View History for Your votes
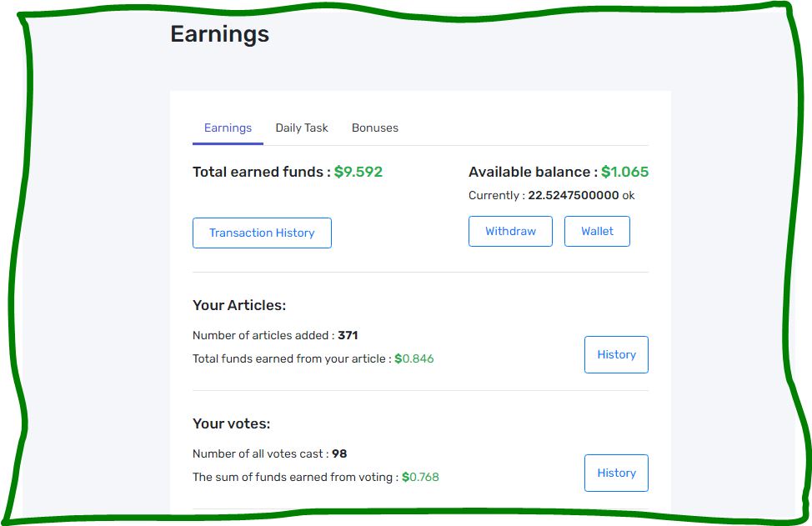 pyautogui.click(x=616, y=473)
